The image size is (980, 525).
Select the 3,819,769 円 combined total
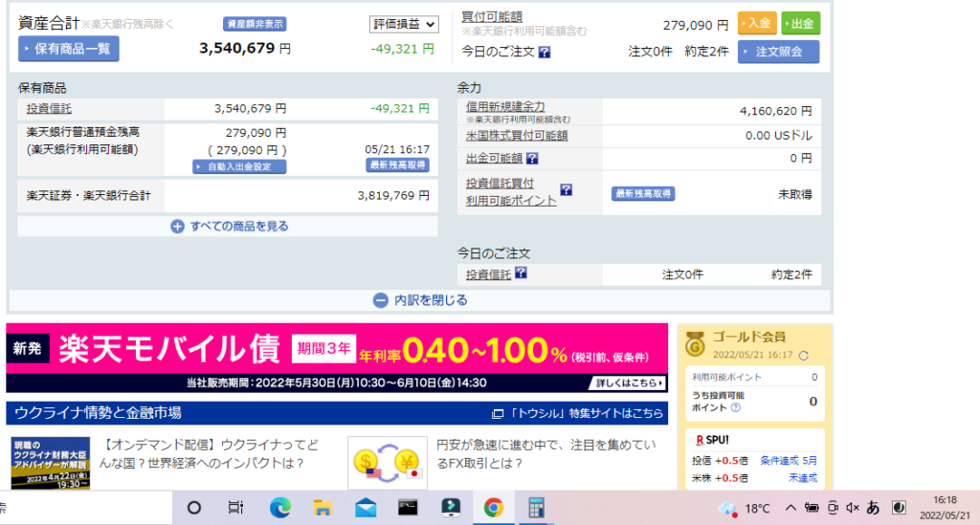point(393,195)
